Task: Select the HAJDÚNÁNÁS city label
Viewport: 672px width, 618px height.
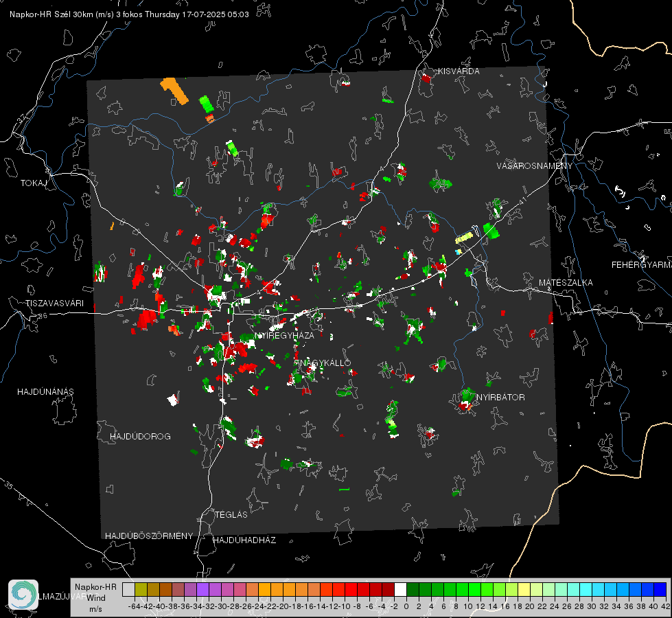Action: coord(45,391)
